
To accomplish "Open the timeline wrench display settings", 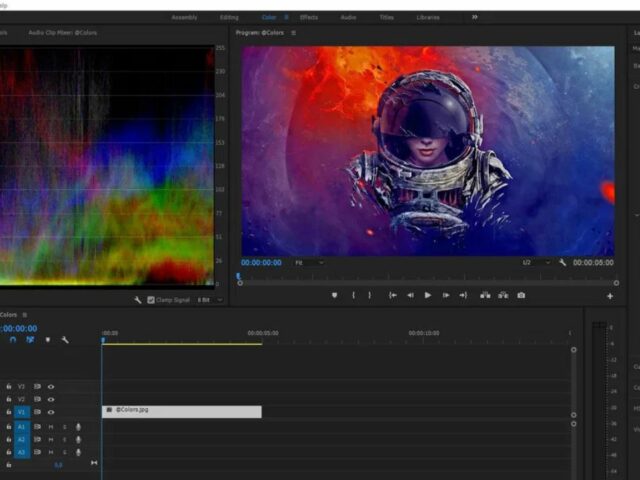I will (x=65, y=340).
